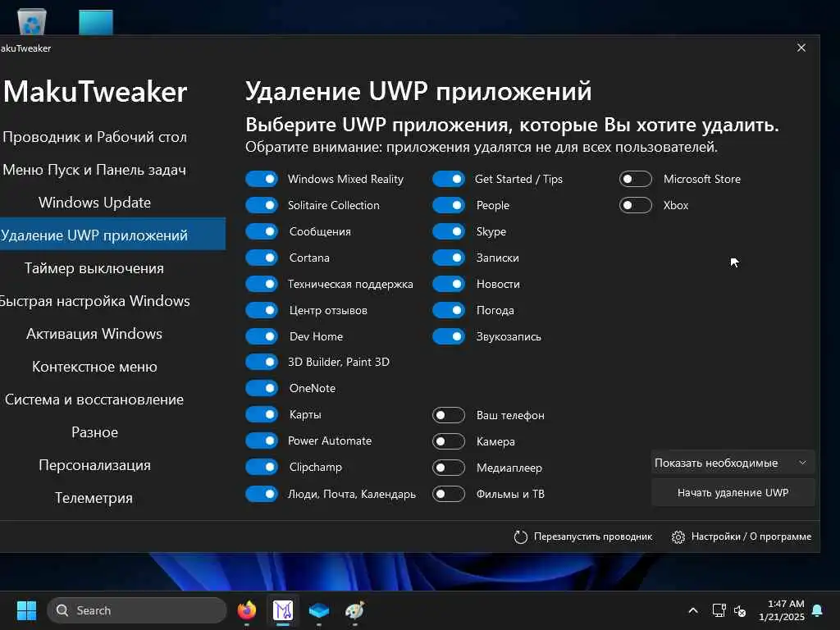Viewport: 840px width, 630px height.
Task: Toggle the Power Automate switch
Action: [262, 441]
